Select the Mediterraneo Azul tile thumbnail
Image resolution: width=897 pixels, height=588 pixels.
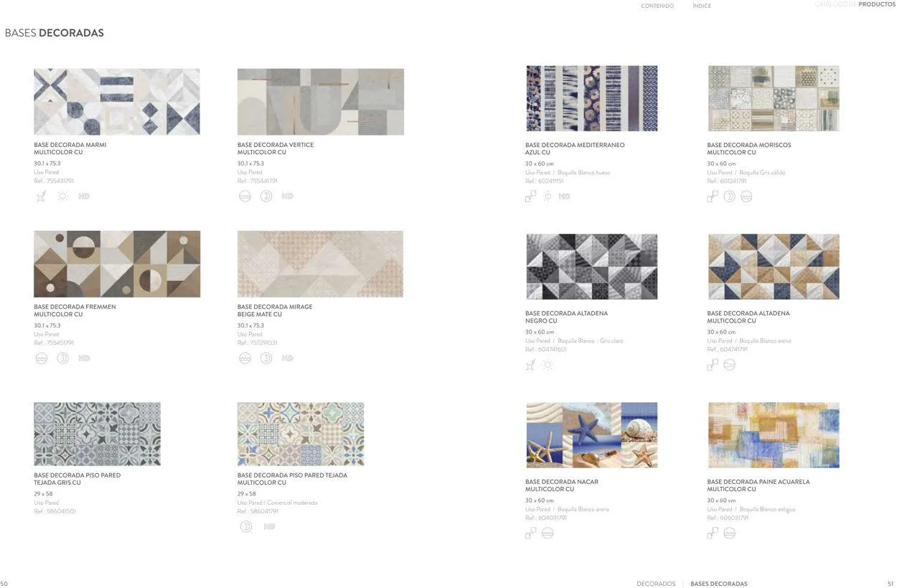pyautogui.click(x=591, y=99)
